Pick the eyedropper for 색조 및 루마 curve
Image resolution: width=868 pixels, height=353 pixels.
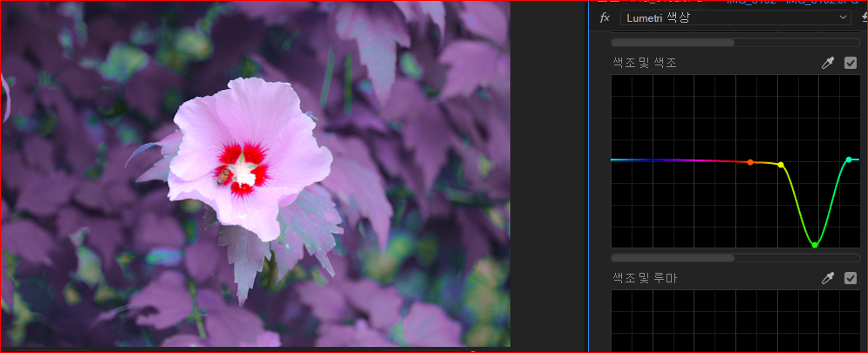click(x=828, y=278)
